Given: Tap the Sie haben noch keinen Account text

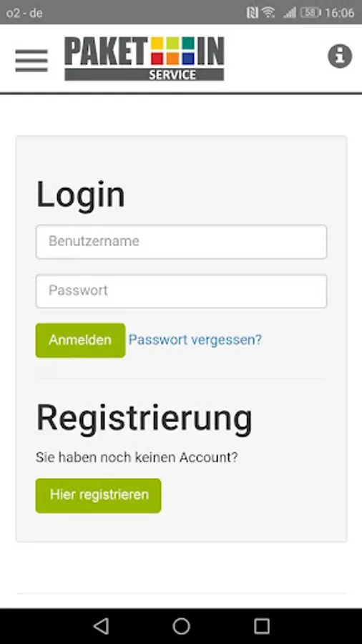Looking at the screenshot, I should pos(137,457).
